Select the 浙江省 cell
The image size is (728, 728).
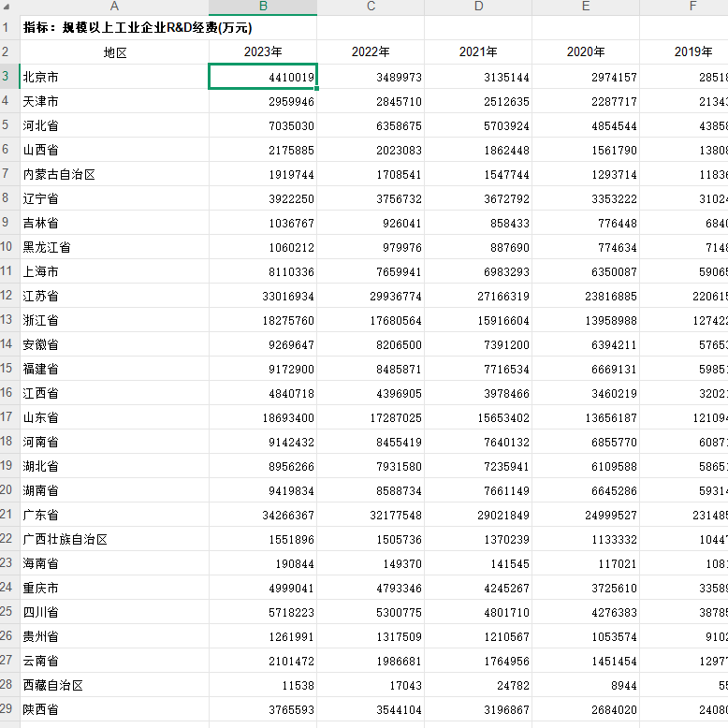(x=115, y=320)
